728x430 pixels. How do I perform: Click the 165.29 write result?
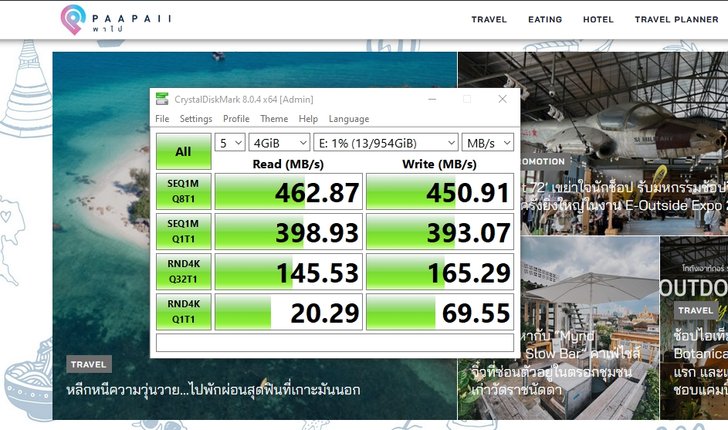(440, 271)
